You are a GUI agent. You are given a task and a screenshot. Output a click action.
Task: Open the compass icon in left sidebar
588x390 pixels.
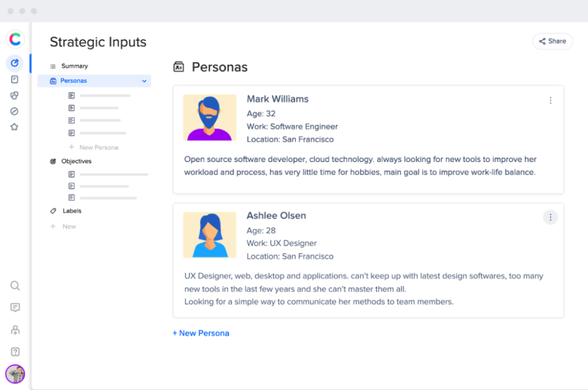[15, 111]
